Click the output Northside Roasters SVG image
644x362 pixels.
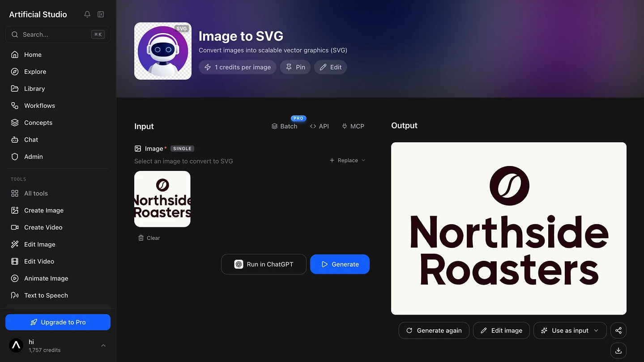click(x=509, y=229)
